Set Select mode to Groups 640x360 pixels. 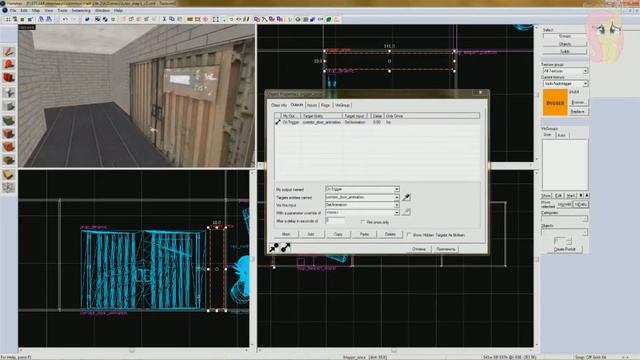tap(565, 36)
